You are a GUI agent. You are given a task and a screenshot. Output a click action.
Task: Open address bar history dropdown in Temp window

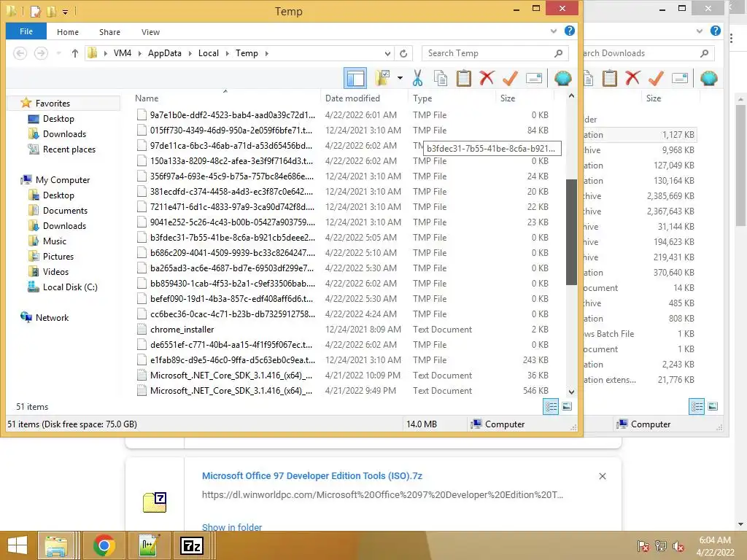tap(387, 53)
